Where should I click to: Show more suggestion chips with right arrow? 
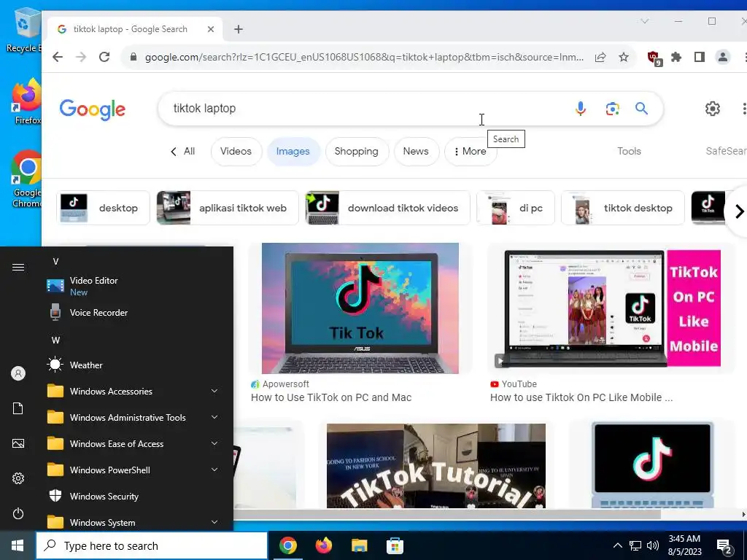pos(738,211)
